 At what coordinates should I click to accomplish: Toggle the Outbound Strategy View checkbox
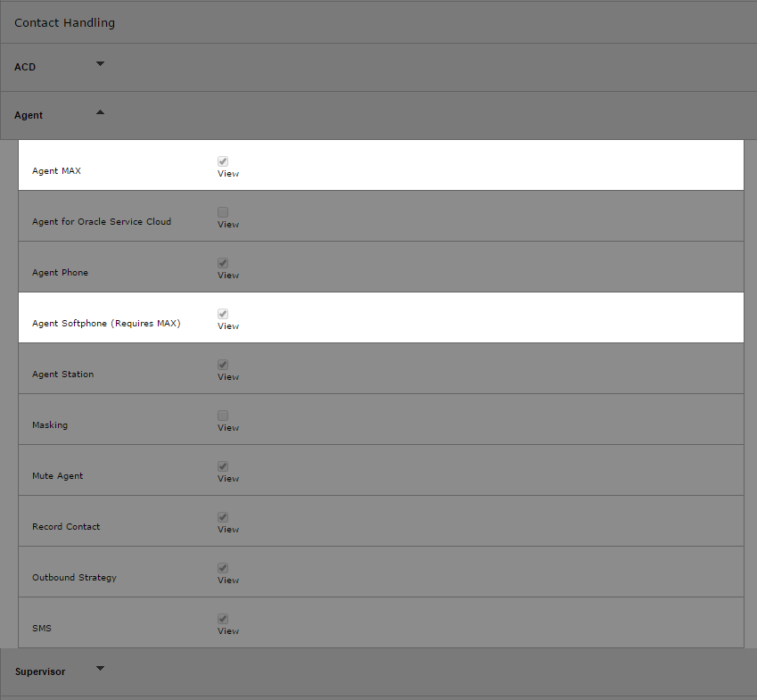point(223,568)
